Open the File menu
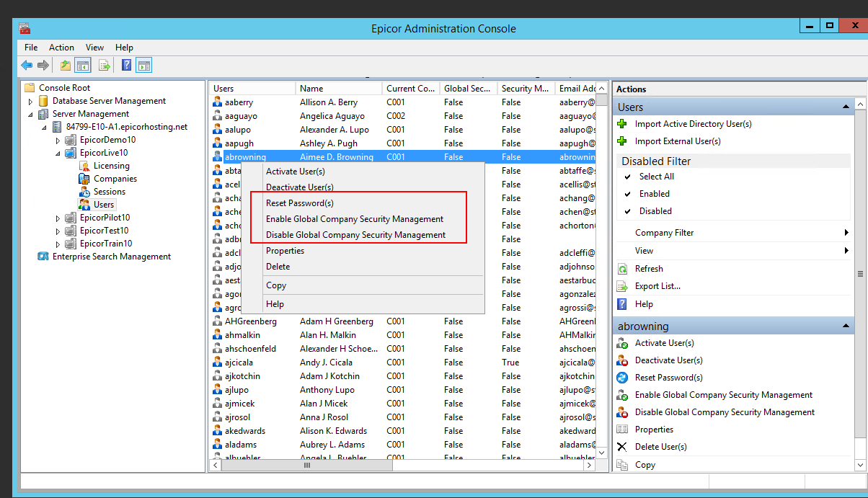This screenshot has height=498, width=868. click(31, 48)
